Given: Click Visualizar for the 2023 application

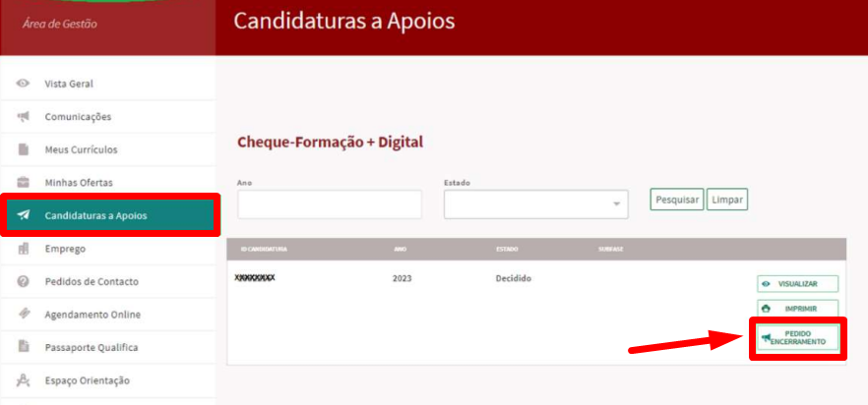Looking at the screenshot, I should (797, 284).
